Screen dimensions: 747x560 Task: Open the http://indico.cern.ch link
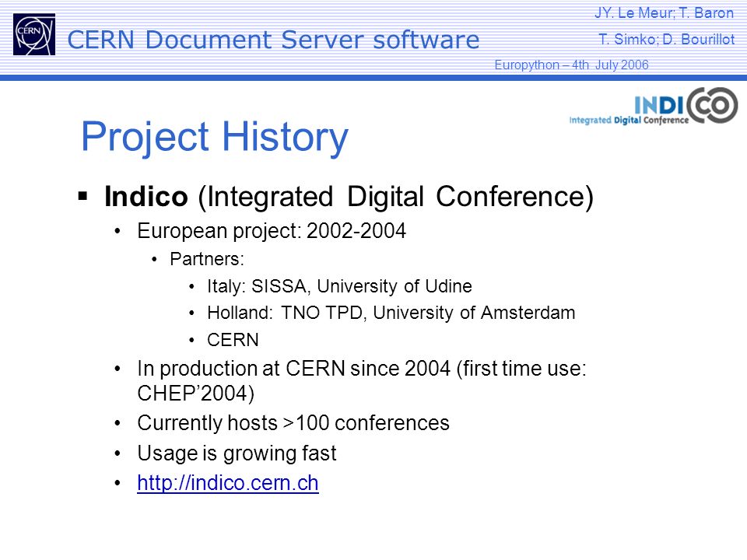(x=228, y=483)
